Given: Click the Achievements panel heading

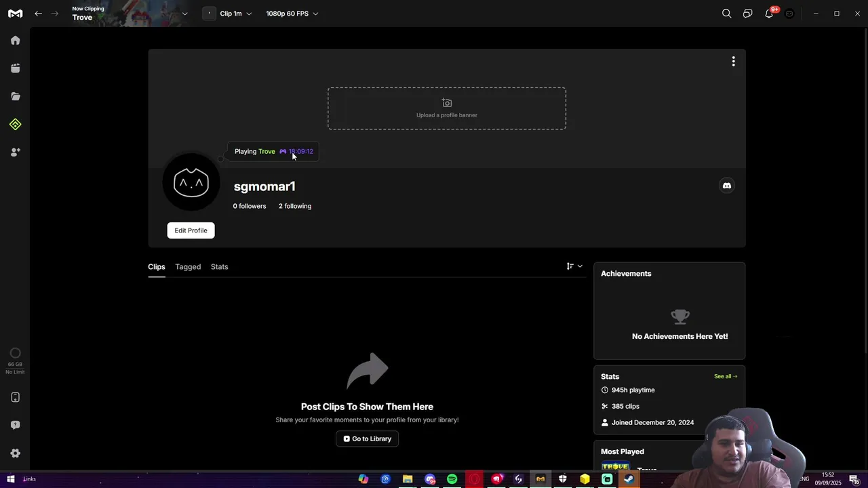Looking at the screenshot, I should point(626,274).
